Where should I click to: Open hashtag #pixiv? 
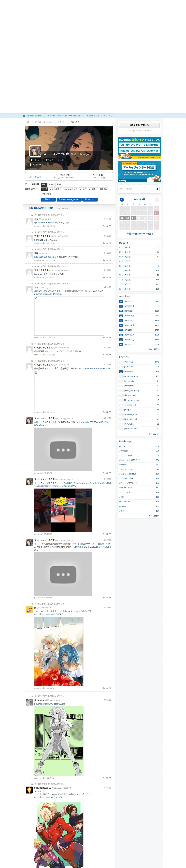pos(122,446)
